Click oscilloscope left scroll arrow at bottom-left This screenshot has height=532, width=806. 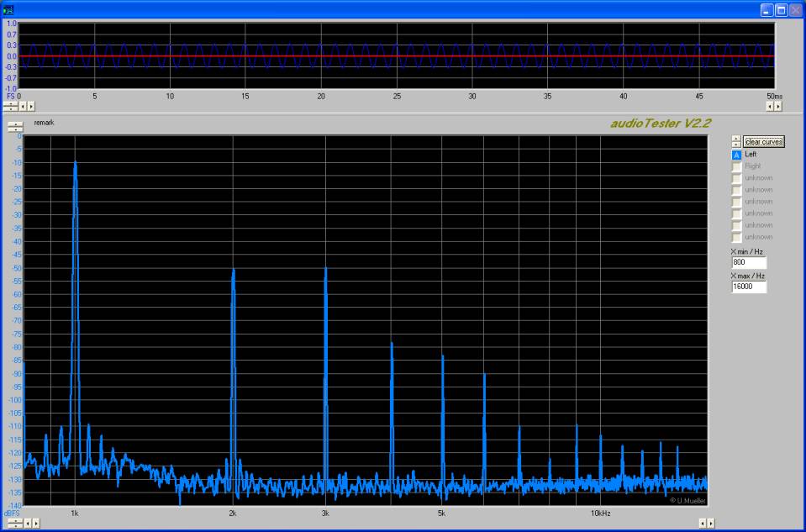point(23,107)
